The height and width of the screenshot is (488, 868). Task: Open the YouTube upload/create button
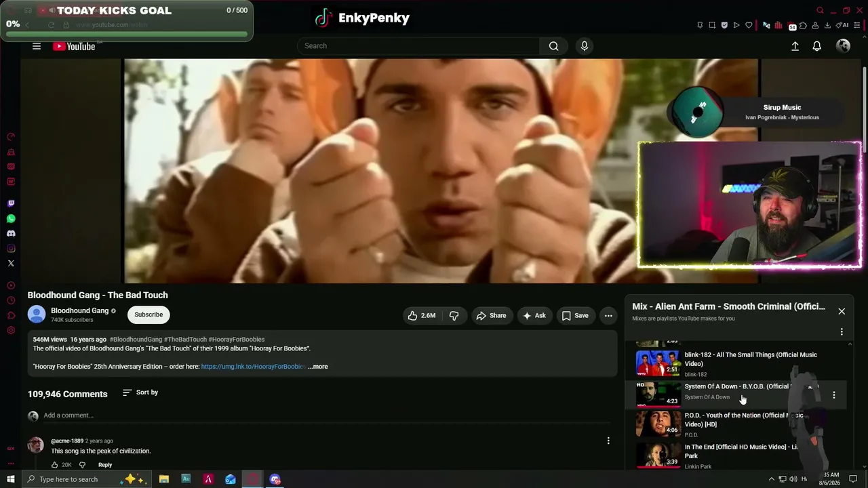point(795,46)
